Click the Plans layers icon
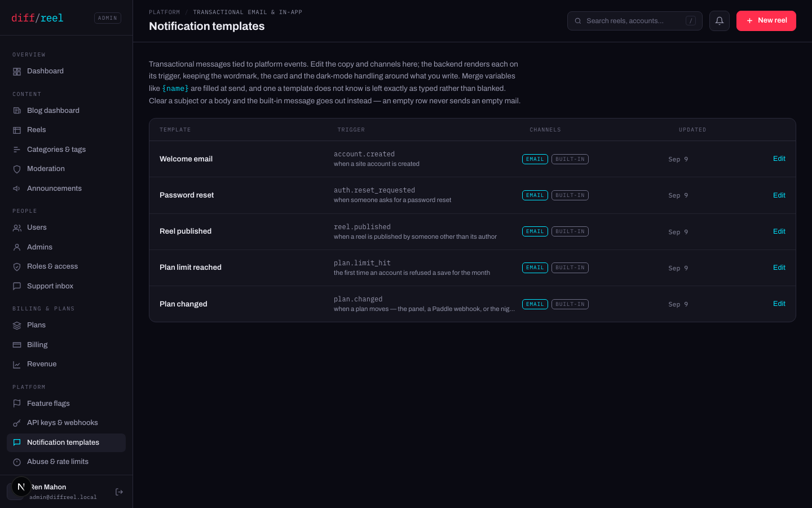The width and height of the screenshot is (812, 508). pyautogui.click(x=17, y=326)
